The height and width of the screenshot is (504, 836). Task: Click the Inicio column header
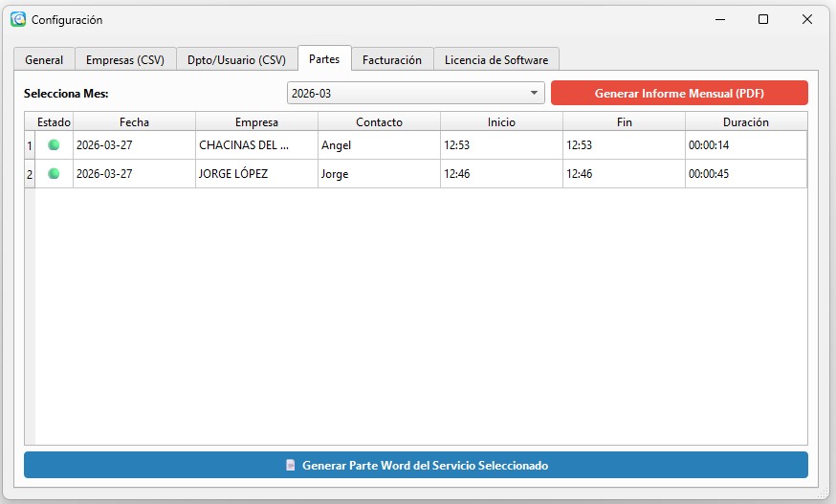(x=501, y=122)
